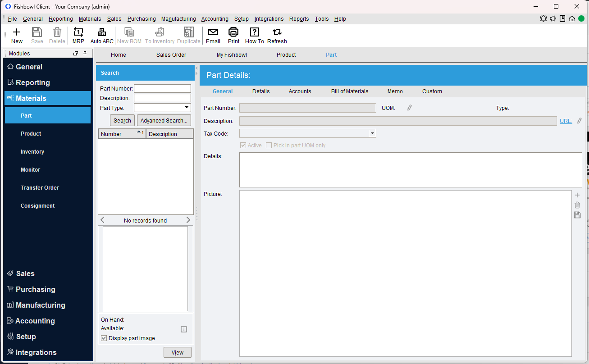Click the Details text area
This screenshot has width=589, height=364.
pyautogui.click(x=411, y=170)
